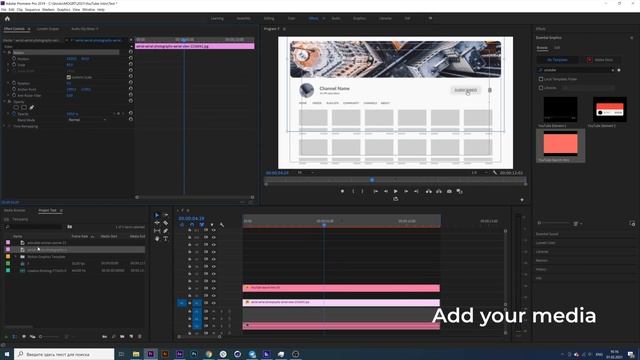640x360 pixels.
Task: Toggle eye visibility of the aerial photo clip track
Action: tap(213, 302)
